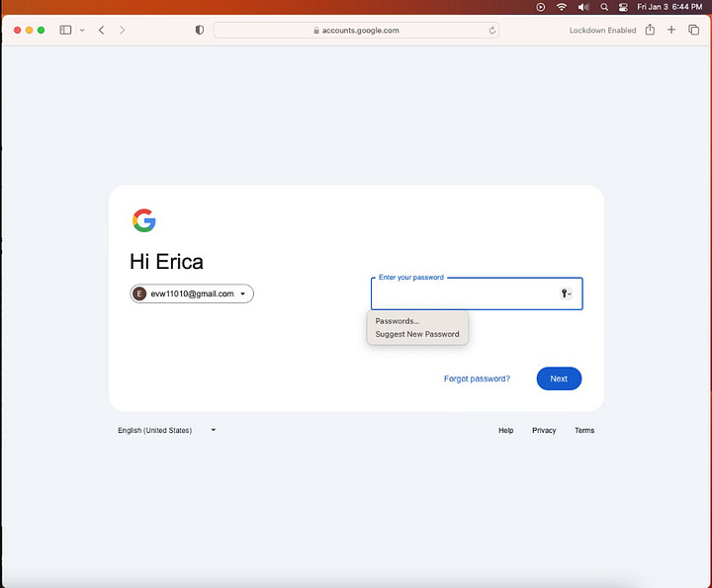This screenshot has width=712, height=588.
Task: Follow the Forgot password? link
Action: coord(477,378)
